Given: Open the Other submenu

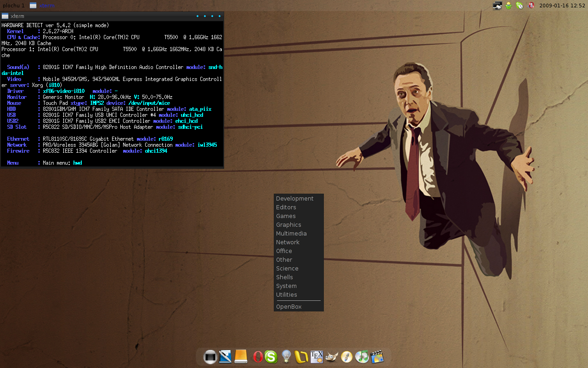Looking at the screenshot, I should pos(299,260).
